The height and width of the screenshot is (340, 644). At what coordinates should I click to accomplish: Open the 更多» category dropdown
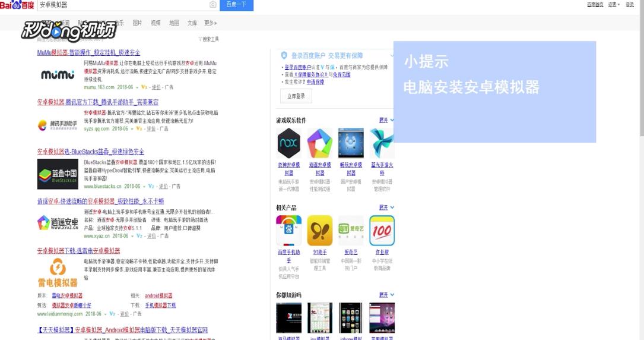(210, 23)
